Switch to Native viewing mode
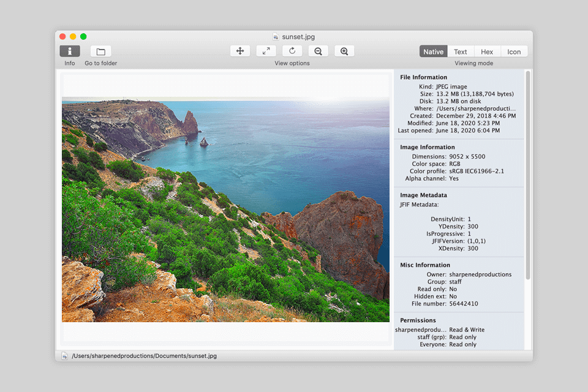 (x=433, y=52)
